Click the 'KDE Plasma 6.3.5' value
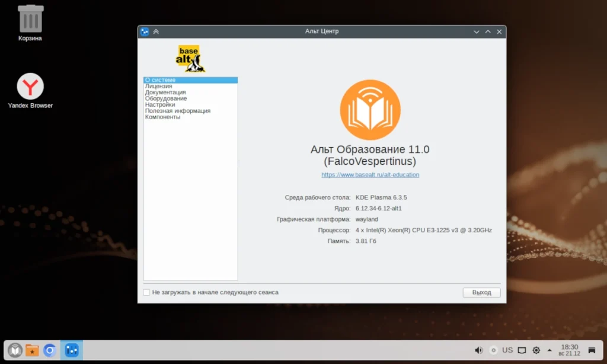The height and width of the screenshot is (364, 607). coord(381,197)
